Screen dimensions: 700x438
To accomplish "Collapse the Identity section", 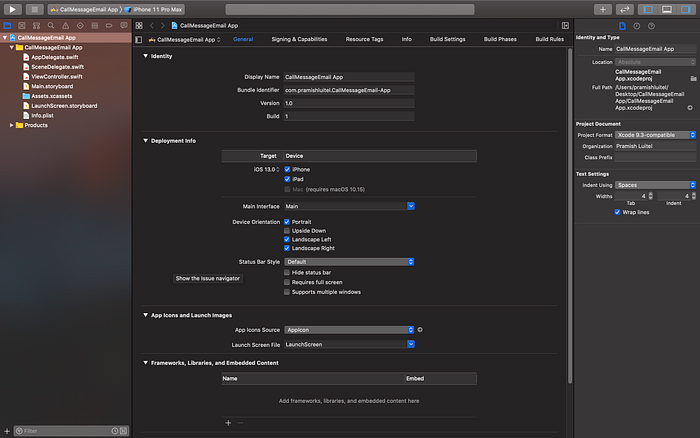I will point(146,56).
